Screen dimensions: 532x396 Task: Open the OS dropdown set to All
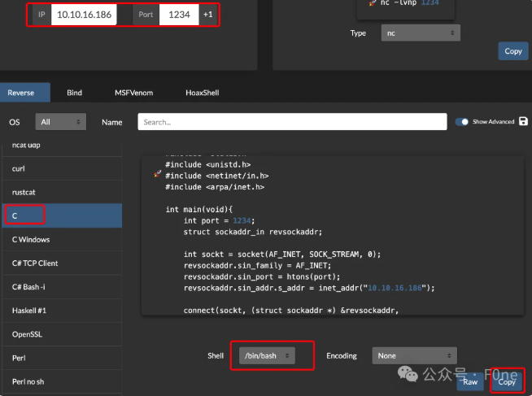coord(61,122)
